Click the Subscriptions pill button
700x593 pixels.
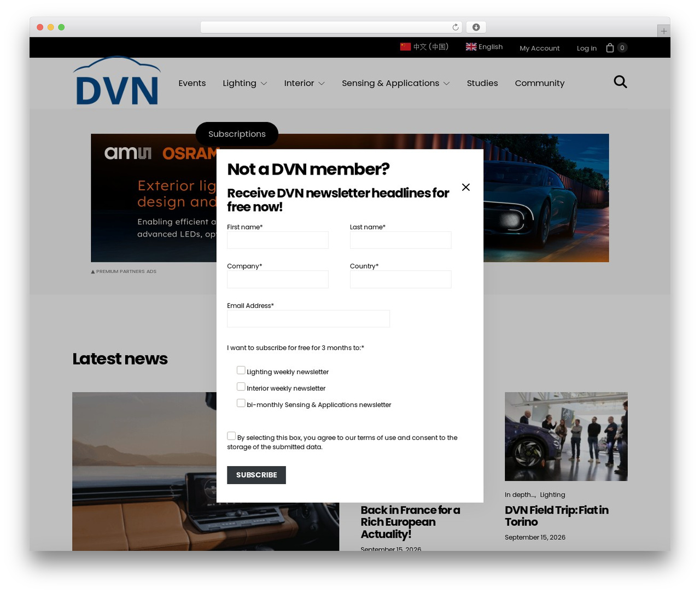click(x=237, y=134)
